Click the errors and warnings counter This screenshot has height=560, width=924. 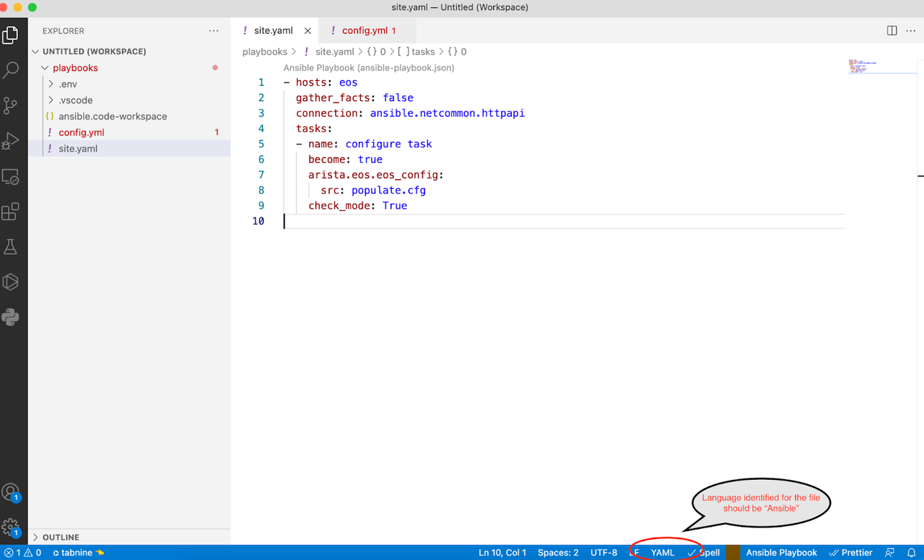click(x=20, y=552)
